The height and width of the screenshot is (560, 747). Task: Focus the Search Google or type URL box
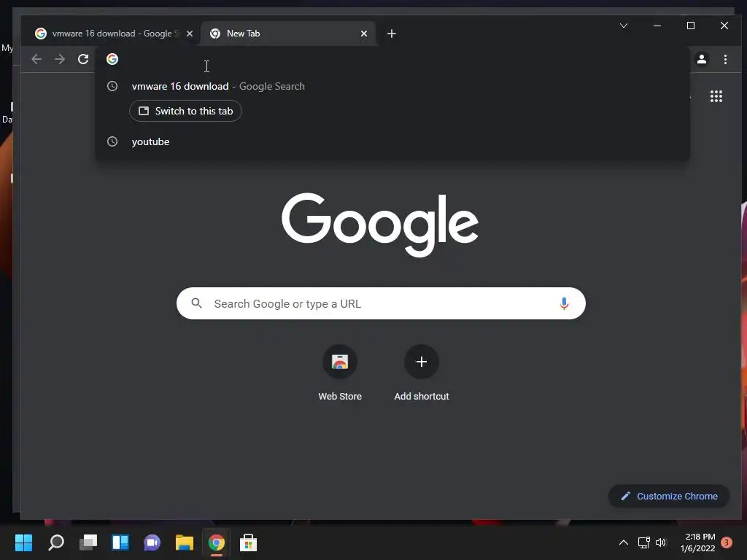(x=381, y=303)
